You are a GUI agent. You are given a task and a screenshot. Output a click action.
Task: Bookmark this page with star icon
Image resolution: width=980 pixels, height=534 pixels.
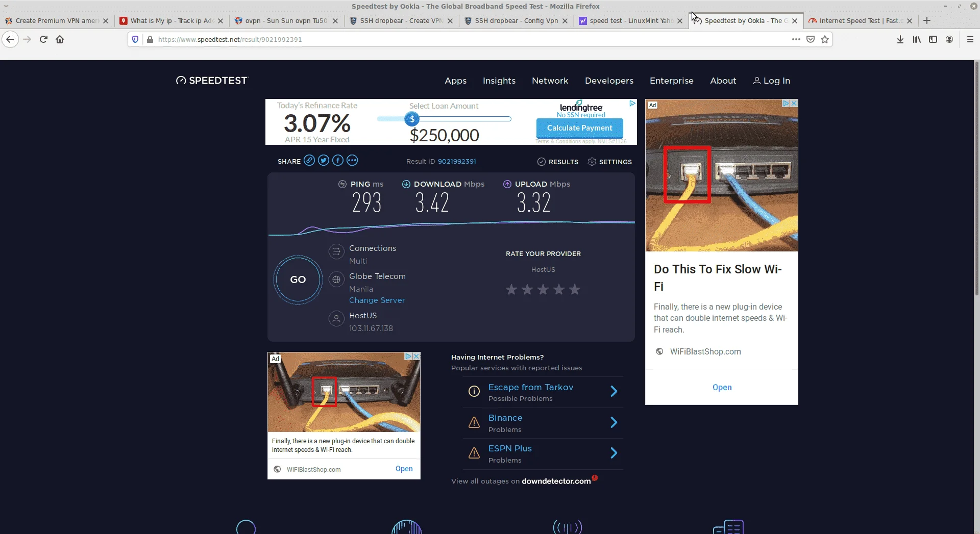(825, 39)
